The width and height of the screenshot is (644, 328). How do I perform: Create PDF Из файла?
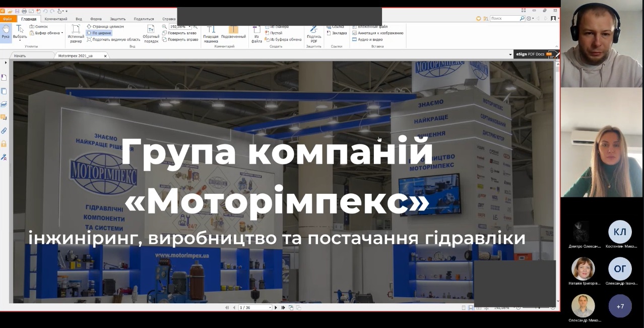click(256, 33)
